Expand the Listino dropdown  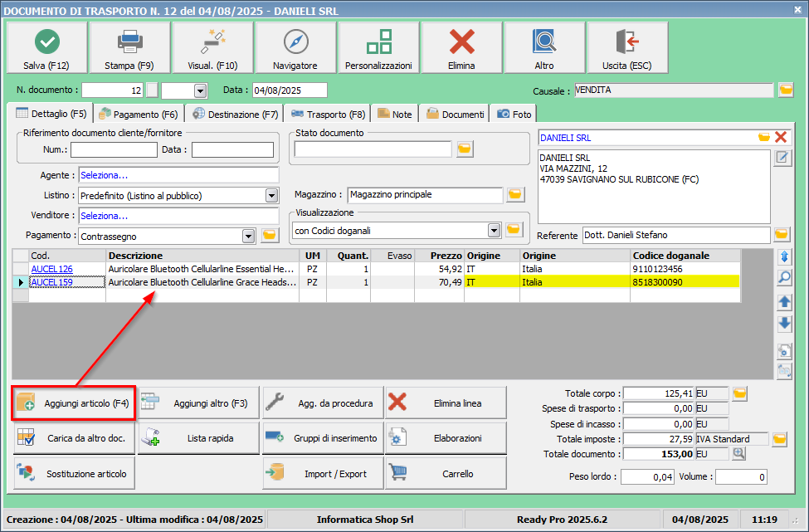270,196
